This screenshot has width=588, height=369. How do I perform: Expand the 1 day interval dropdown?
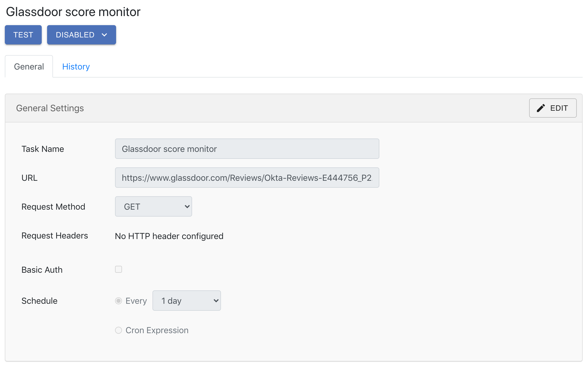pos(186,301)
